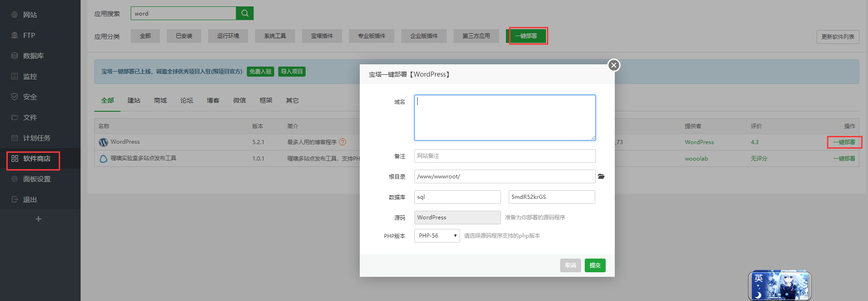This screenshot has width=868, height=301.
Task: Select the 专业版插件 category
Action: coord(372,36)
